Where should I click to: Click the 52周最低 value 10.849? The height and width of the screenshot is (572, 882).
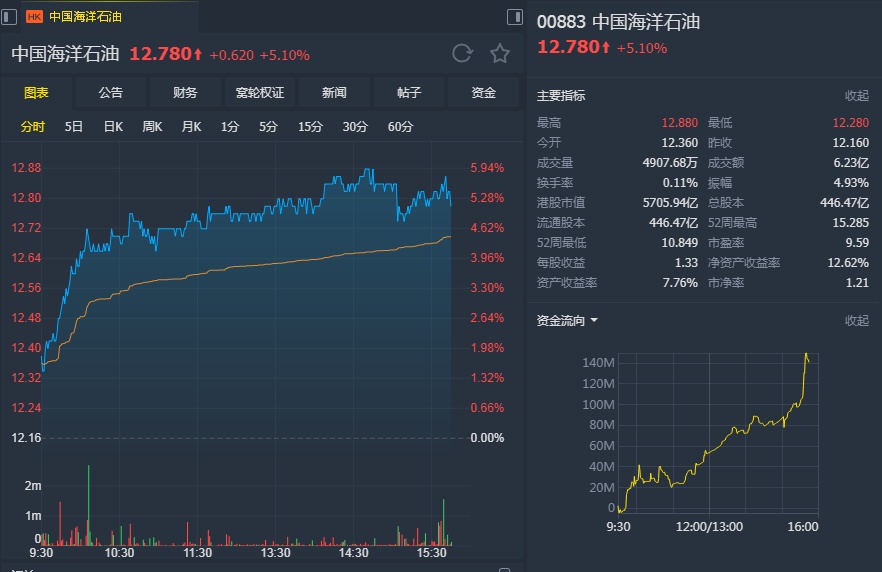680,242
